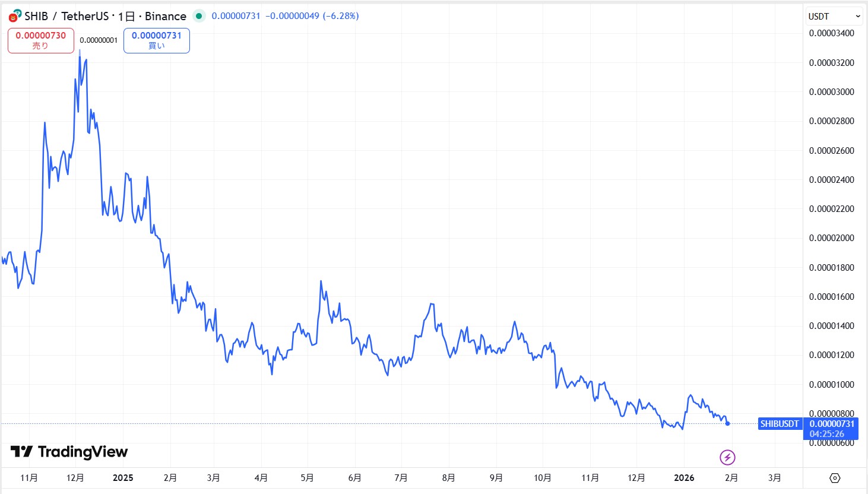Toggle the 売り (sell) price button

point(40,40)
